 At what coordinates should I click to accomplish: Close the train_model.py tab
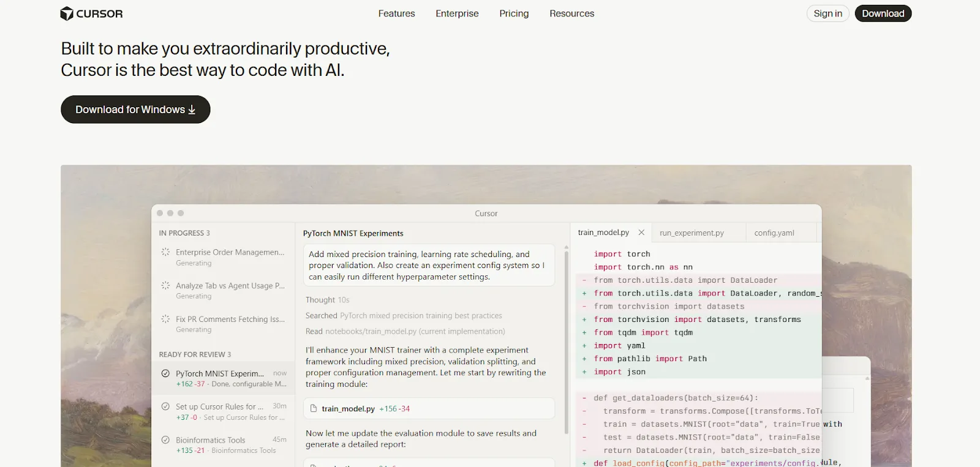click(641, 233)
